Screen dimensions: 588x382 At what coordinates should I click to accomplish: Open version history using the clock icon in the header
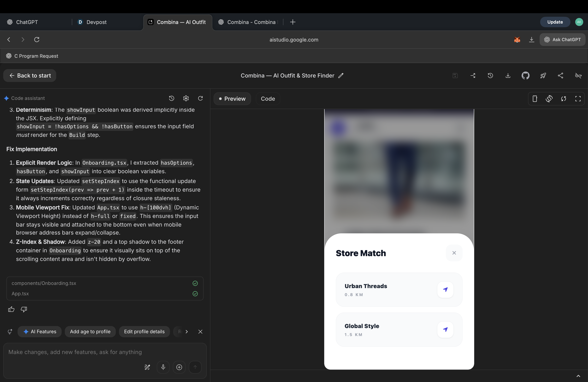(x=490, y=76)
